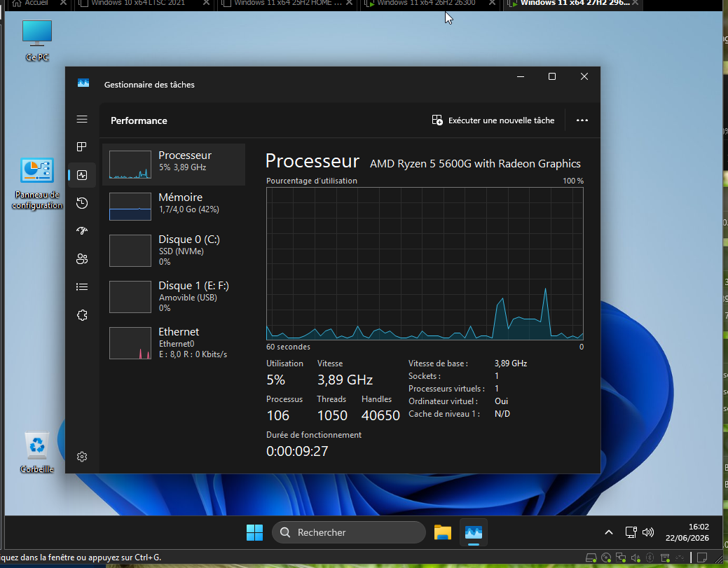
Task: Select Disque 1 (E: F:) performance entry
Action: tap(174, 297)
